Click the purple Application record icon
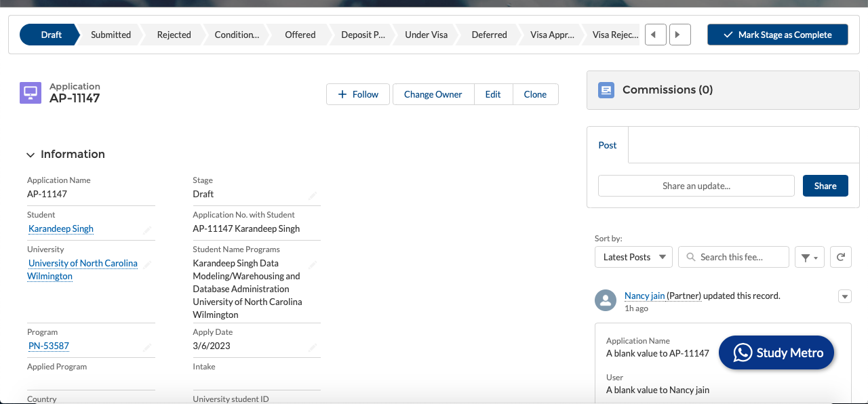The image size is (868, 404). [31, 93]
